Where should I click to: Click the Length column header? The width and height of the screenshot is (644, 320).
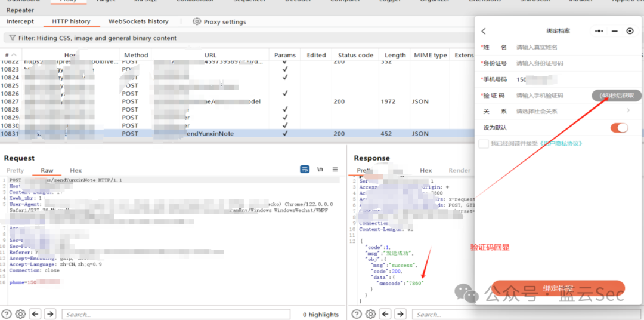(395, 55)
